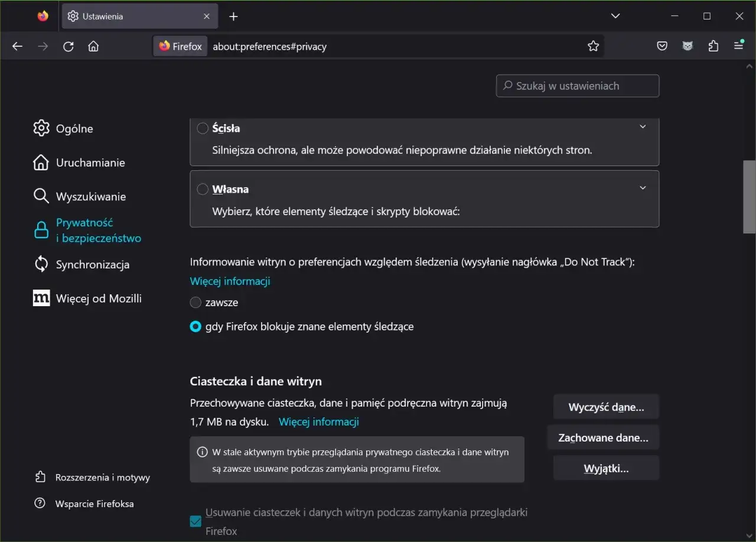Click the cat face extension icon
Screen dimensions: 756x542
click(687, 46)
